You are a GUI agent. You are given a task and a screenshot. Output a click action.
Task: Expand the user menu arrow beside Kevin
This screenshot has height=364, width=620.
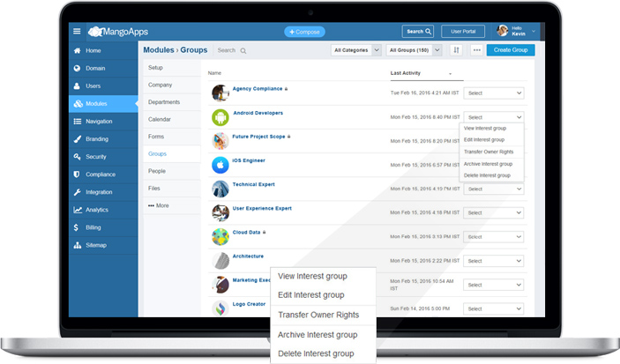(x=534, y=31)
